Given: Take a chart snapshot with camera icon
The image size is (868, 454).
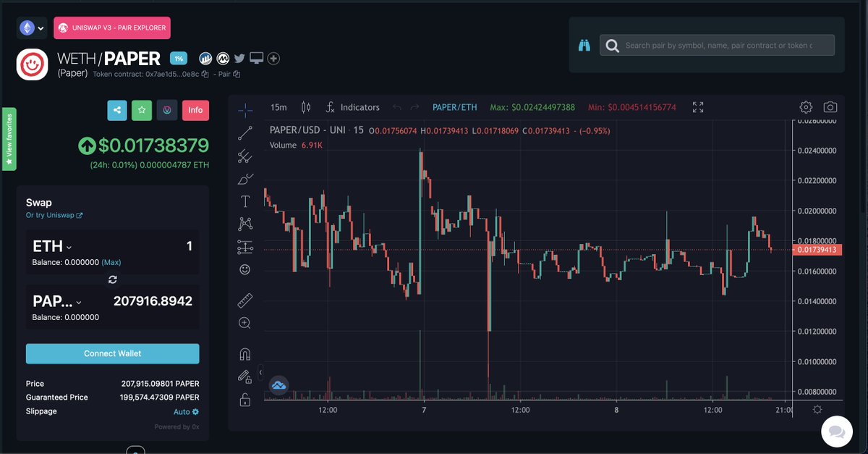Looking at the screenshot, I should [x=830, y=107].
